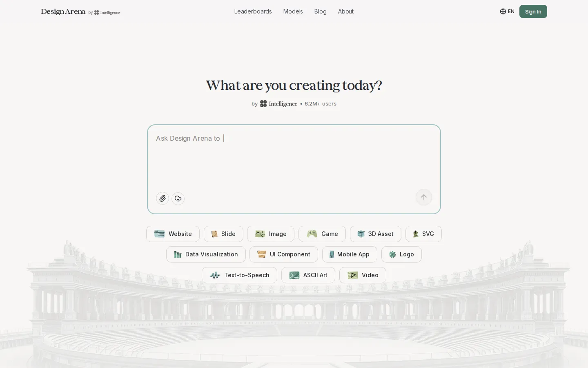Open language selector via globe icon
The image size is (588, 368).
pos(503,11)
